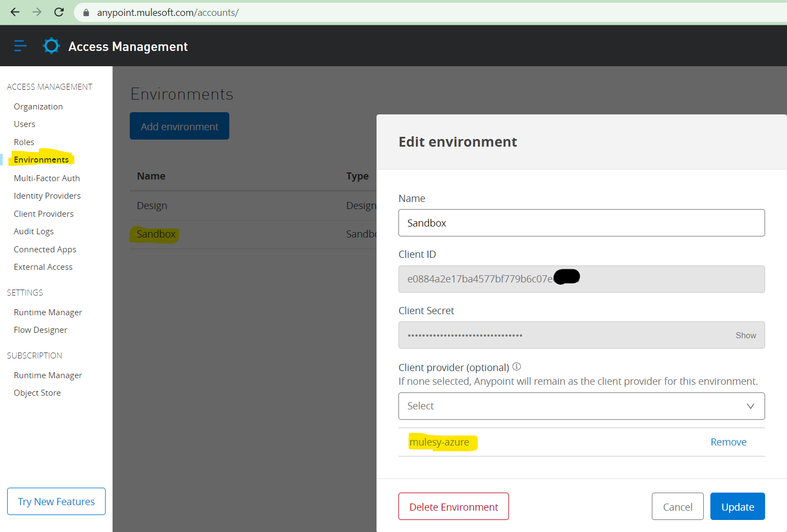Edit the environment Name field

pyautogui.click(x=581, y=223)
